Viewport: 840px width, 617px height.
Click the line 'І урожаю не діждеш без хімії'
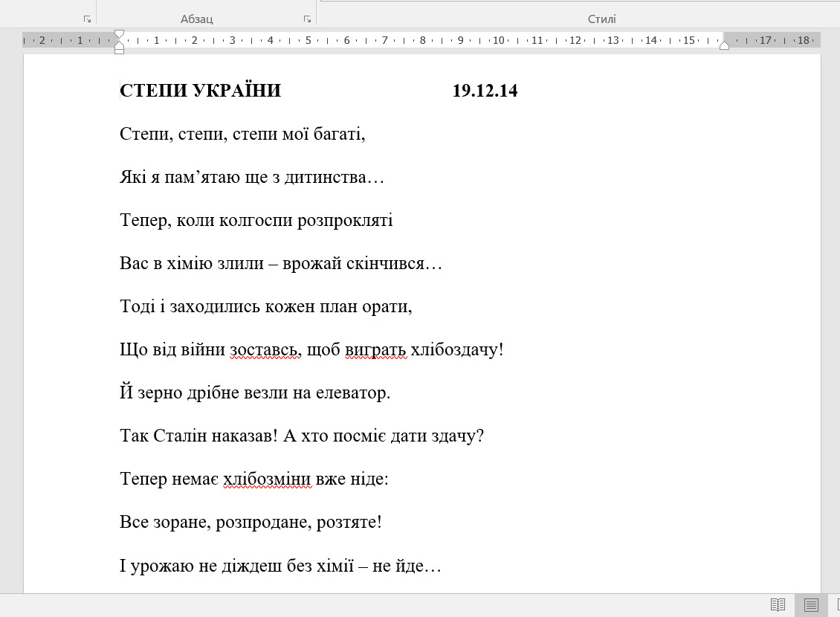280,566
